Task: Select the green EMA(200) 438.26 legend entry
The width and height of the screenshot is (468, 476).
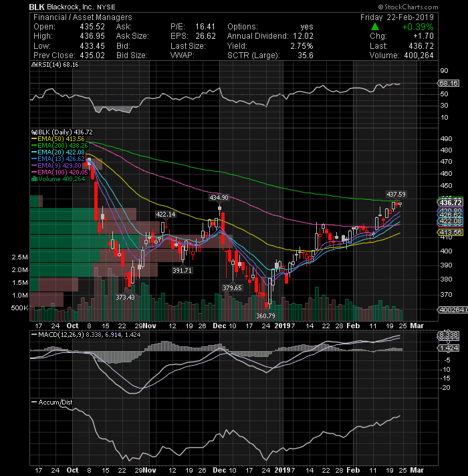Action: [x=60, y=146]
